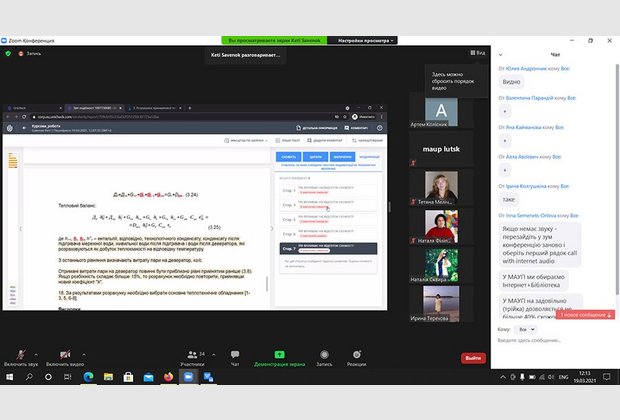Open Детальна інформація in report header
Viewport: 620px width, 420px height.
[317, 128]
